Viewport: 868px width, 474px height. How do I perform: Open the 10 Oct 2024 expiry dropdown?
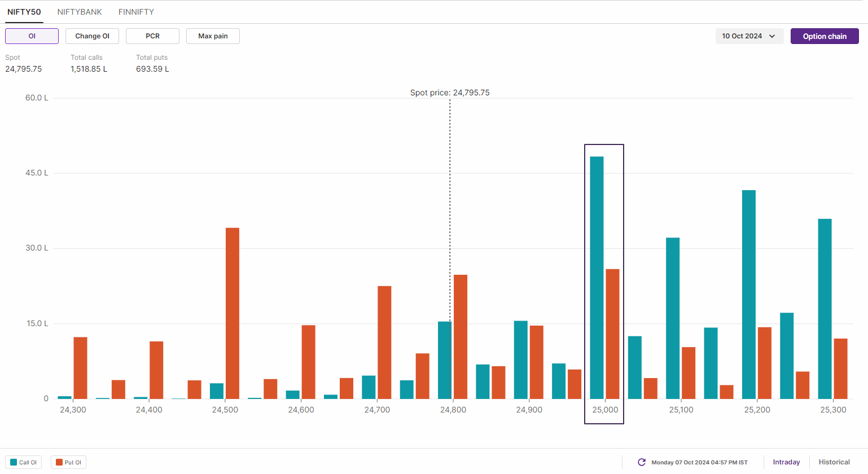pyautogui.click(x=749, y=36)
